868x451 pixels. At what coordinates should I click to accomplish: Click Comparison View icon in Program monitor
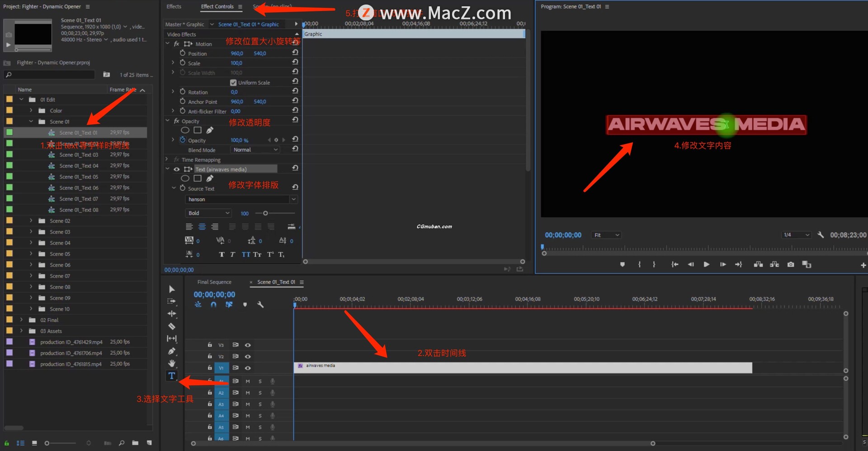pyautogui.click(x=807, y=264)
